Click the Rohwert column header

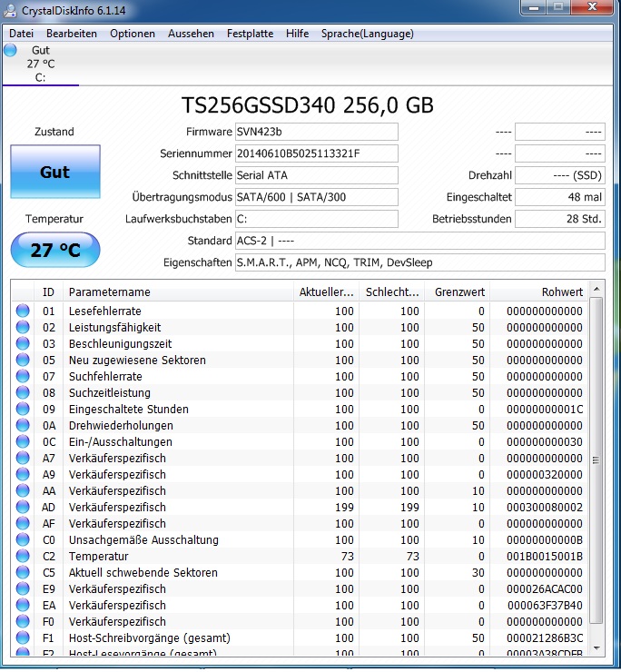(x=538, y=292)
